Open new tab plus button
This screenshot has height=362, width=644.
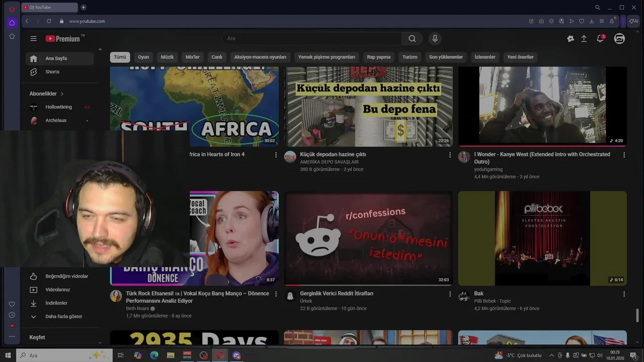click(84, 8)
